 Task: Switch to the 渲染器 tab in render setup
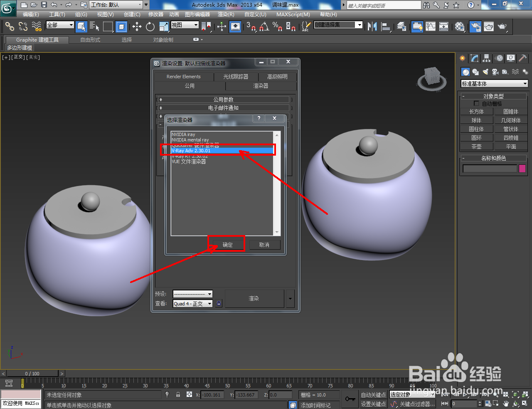[261, 86]
